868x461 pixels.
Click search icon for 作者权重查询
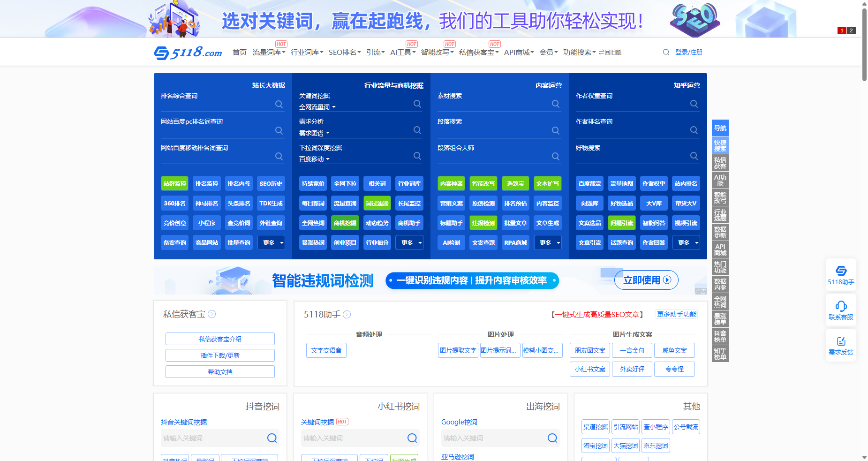click(x=694, y=104)
